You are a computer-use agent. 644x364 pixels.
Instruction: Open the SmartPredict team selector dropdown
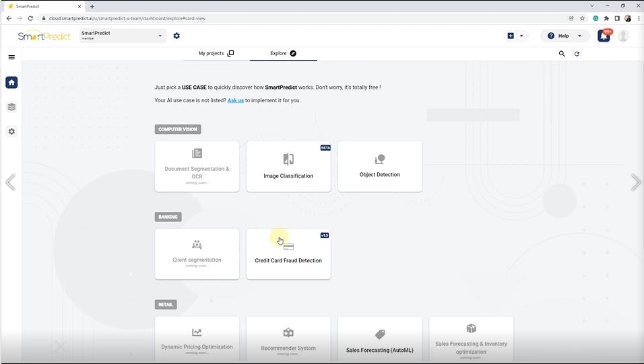point(123,36)
